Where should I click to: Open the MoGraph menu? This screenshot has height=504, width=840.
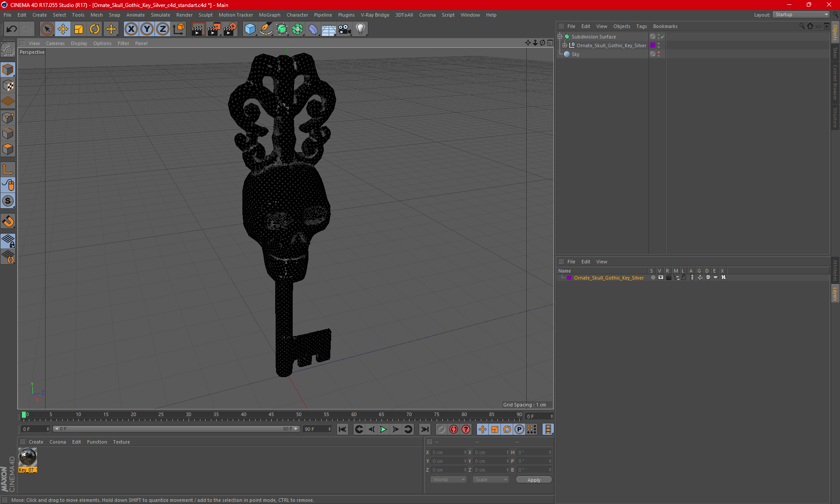click(269, 15)
